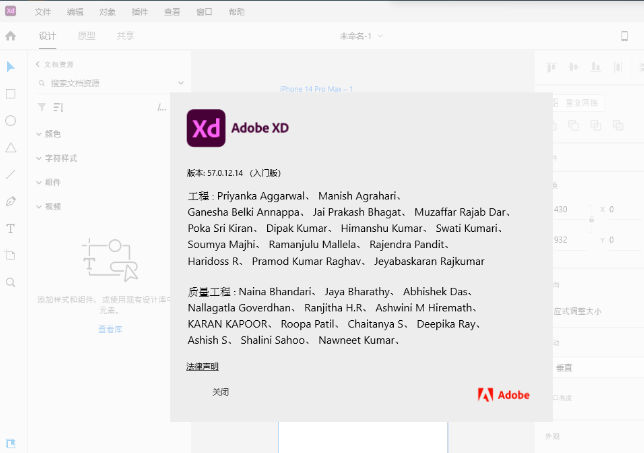The image size is (644, 453).
Task: Select the Pen tool
Action: tap(11, 201)
